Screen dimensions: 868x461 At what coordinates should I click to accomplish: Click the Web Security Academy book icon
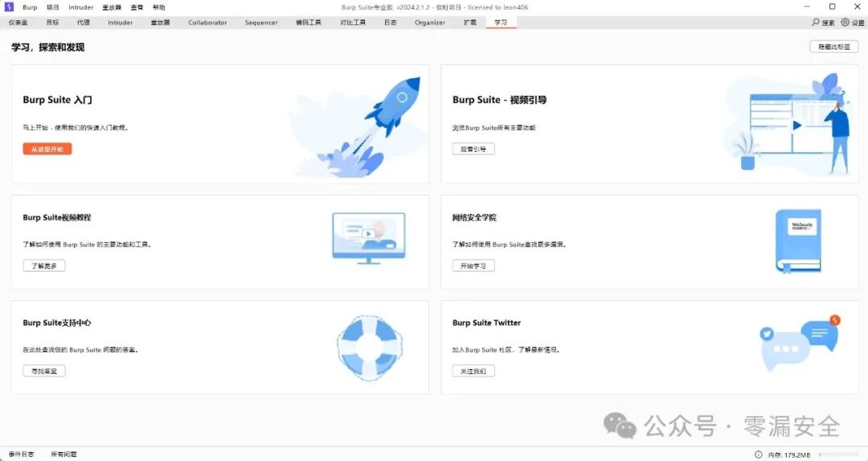tap(798, 241)
